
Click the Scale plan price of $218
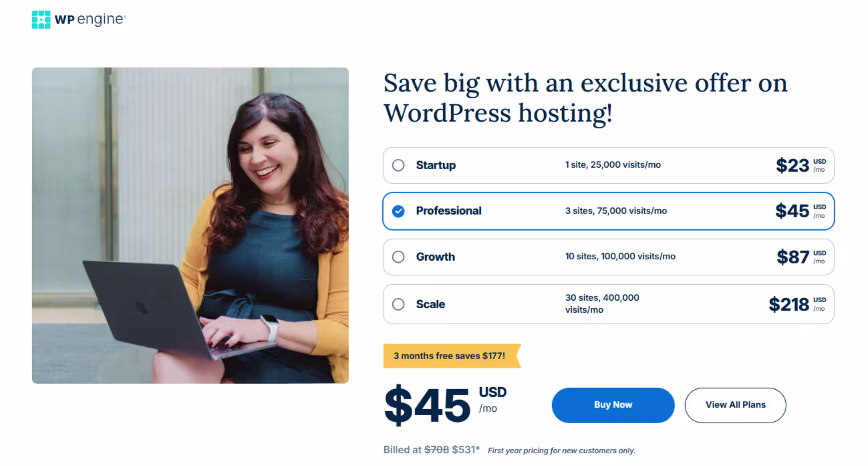point(790,304)
